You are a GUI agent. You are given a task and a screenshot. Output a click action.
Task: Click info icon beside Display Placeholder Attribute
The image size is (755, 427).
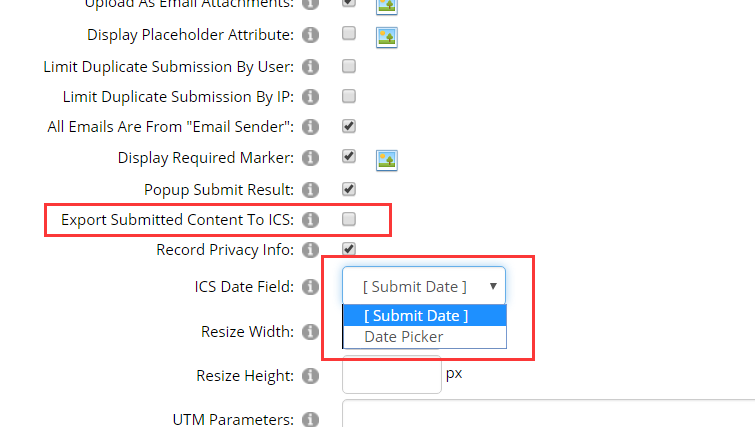(x=311, y=35)
